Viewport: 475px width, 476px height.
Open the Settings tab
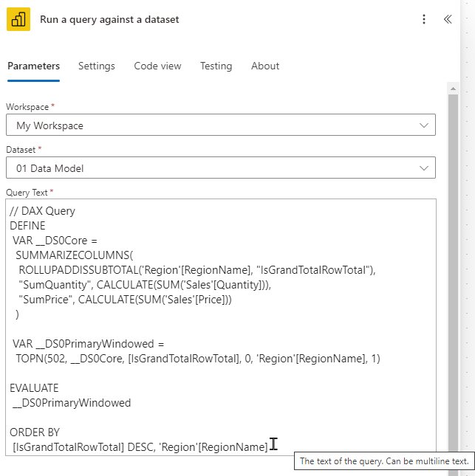click(97, 66)
